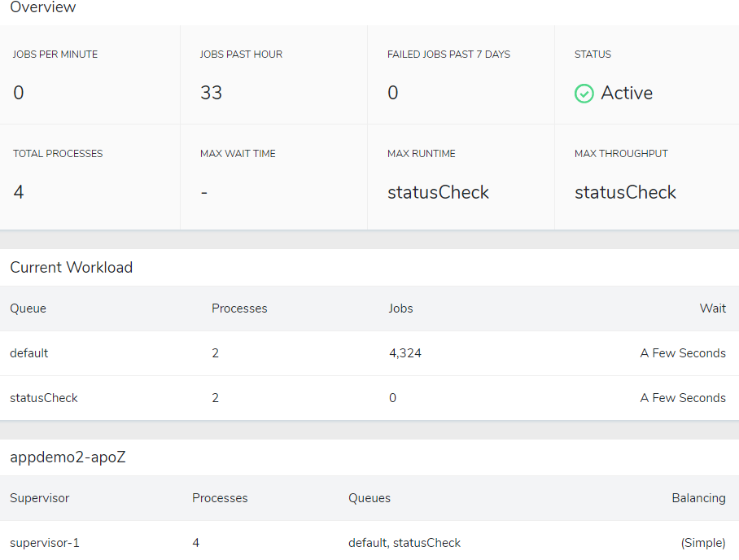Click the green Active status checkmark icon
Screen dimensions: 739x560
584,94
